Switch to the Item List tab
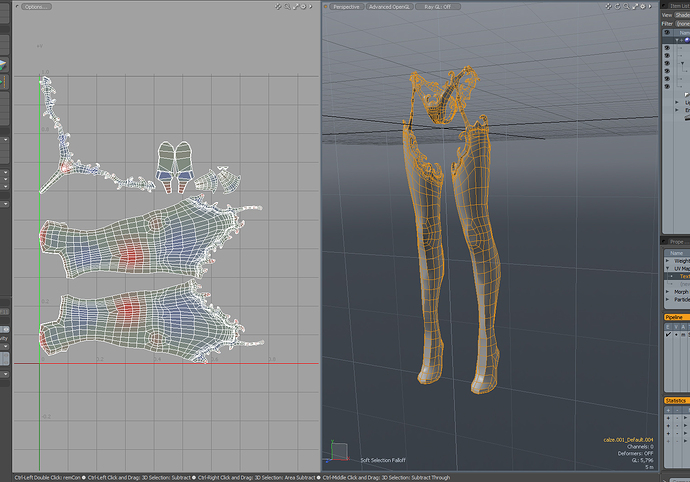This screenshot has height=482, width=690. 679,6
